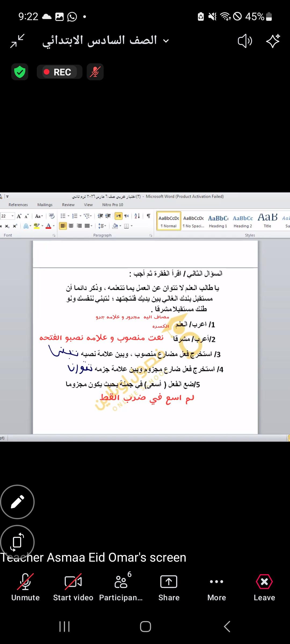Align text right
Viewport: 290px width, 644px height.
79,226
